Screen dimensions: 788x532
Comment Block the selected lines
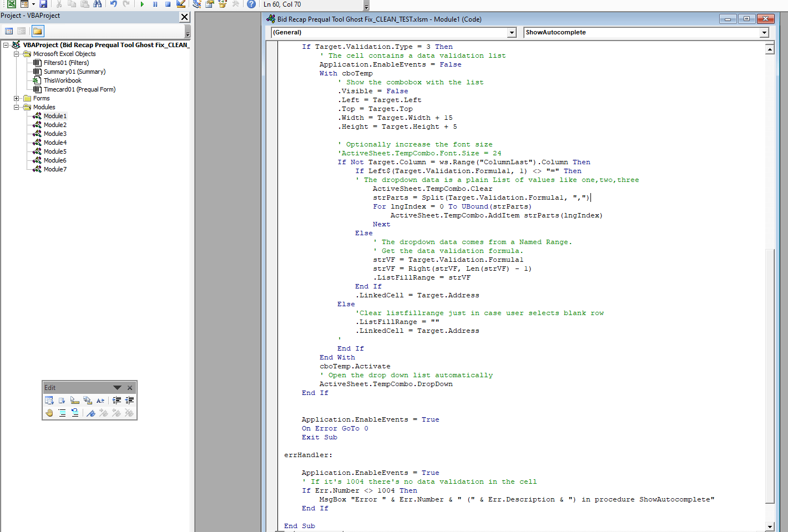click(x=62, y=413)
